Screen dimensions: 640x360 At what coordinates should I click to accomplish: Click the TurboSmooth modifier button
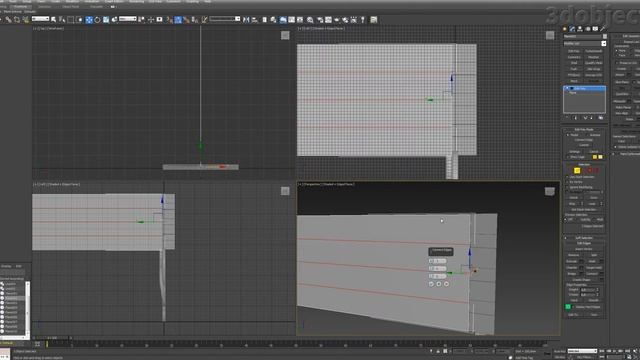click(x=593, y=51)
